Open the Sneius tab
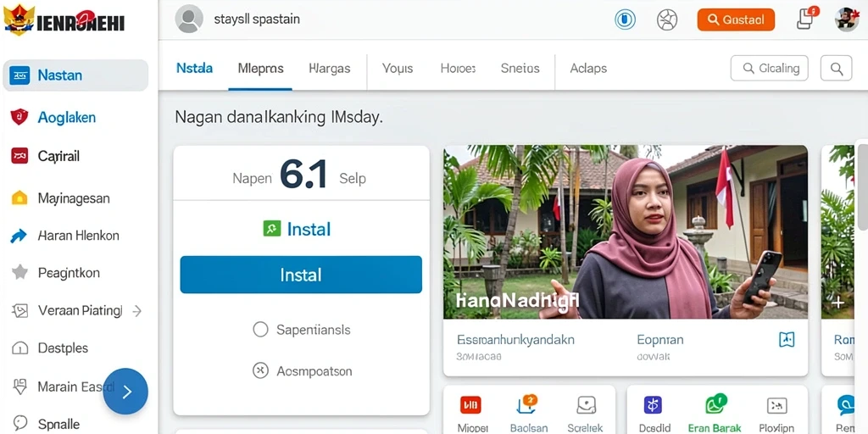The height and width of the screenshot is (434, 868). pyautogui.click(x=520, y=68)
